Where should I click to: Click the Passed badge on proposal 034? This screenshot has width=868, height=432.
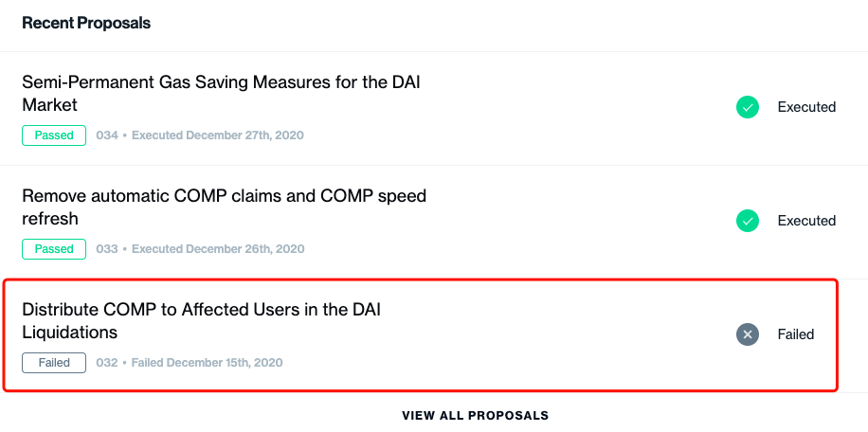[54, 135]
